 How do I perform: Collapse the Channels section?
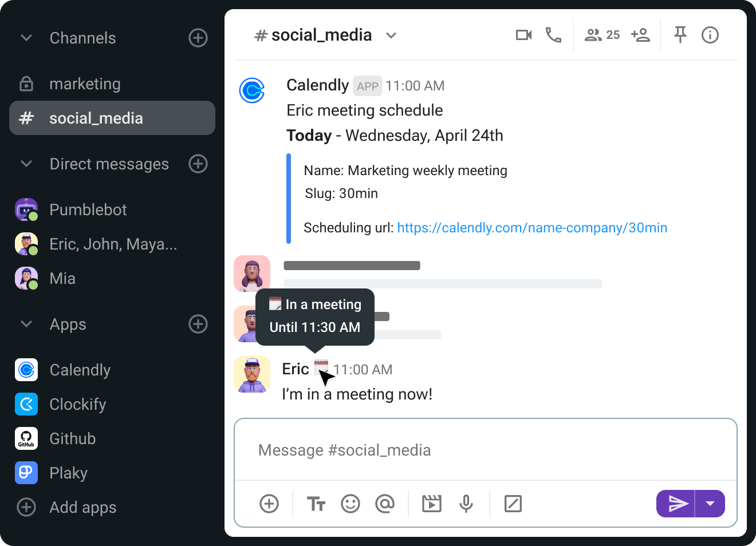pos(26,38)
